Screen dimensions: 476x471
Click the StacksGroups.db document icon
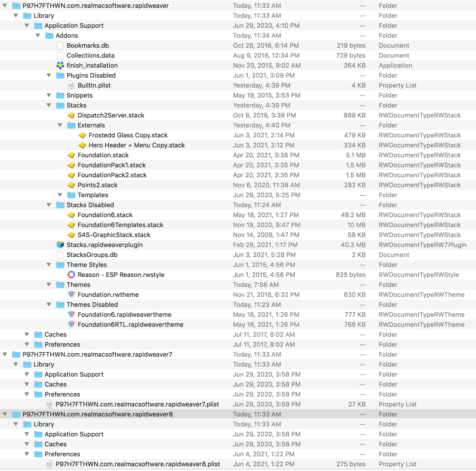[x=60, y=255]
